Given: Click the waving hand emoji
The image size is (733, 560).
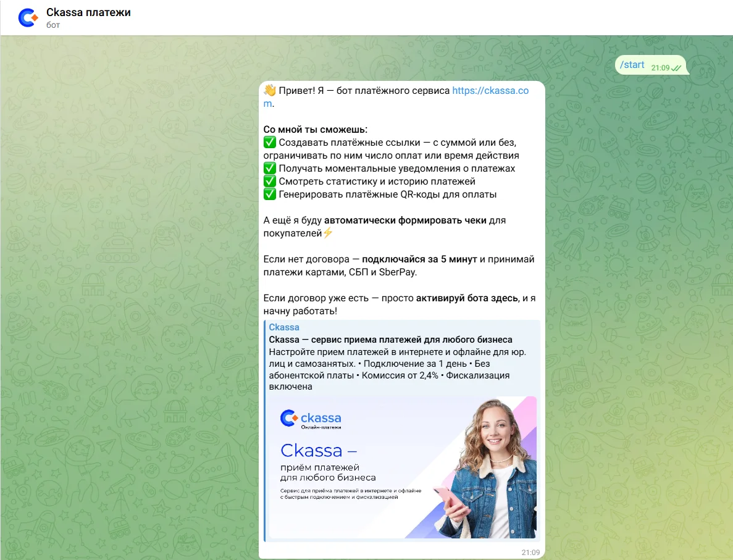Looking at the screenshot, I should 270,90.
